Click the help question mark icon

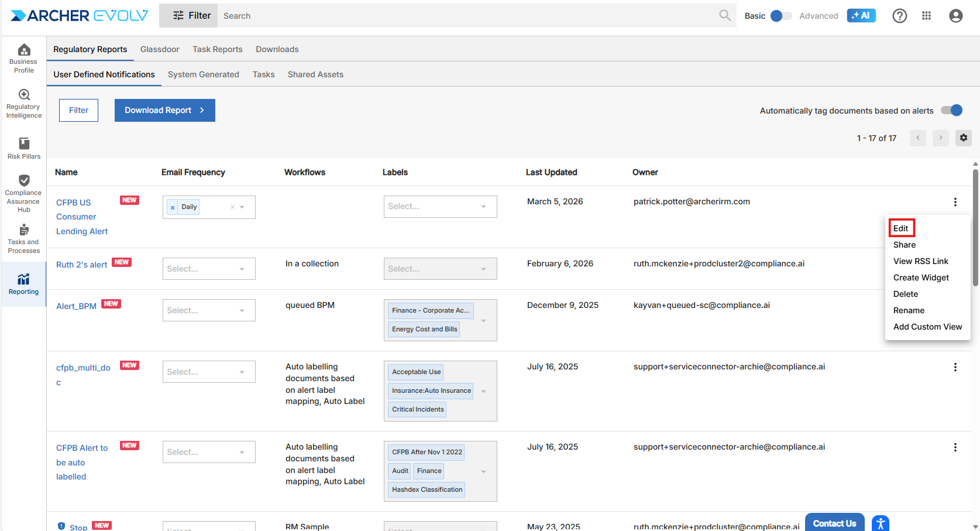click(899, 16)
